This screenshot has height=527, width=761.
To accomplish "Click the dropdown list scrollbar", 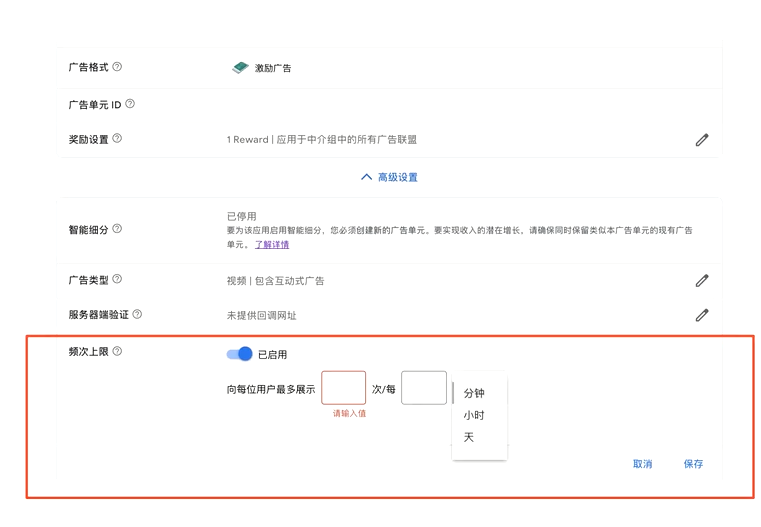I will 453,393.
